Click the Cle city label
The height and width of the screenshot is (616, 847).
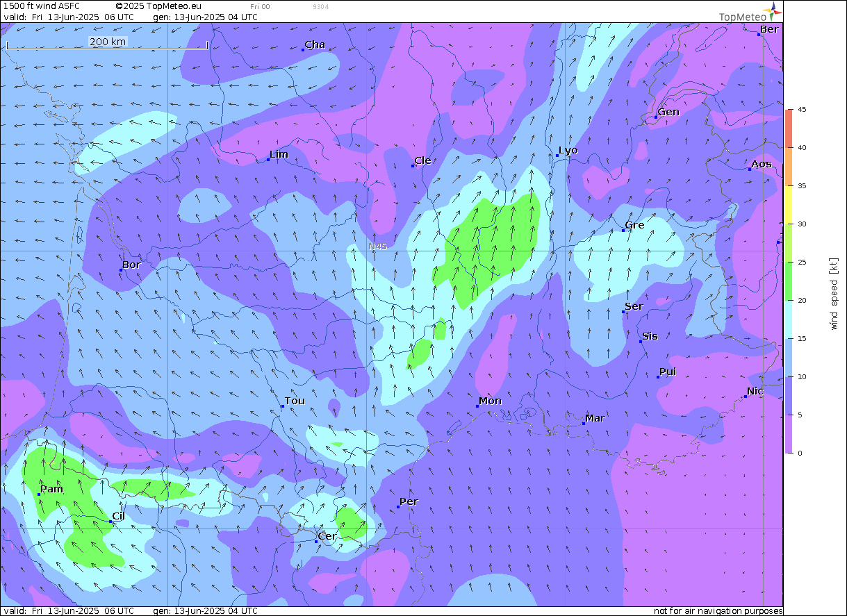click(x=422, y=160)
